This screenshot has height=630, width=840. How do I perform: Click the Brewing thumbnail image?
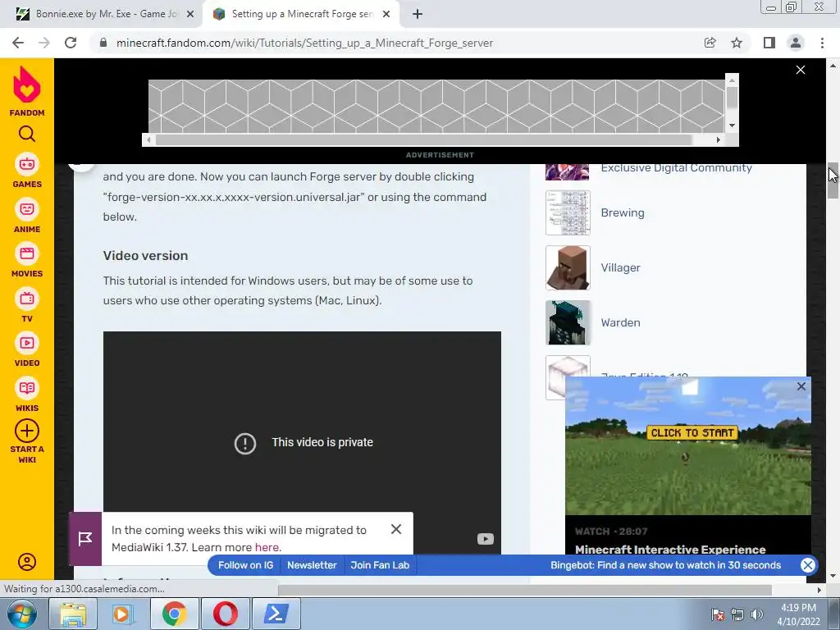[568, 212]
